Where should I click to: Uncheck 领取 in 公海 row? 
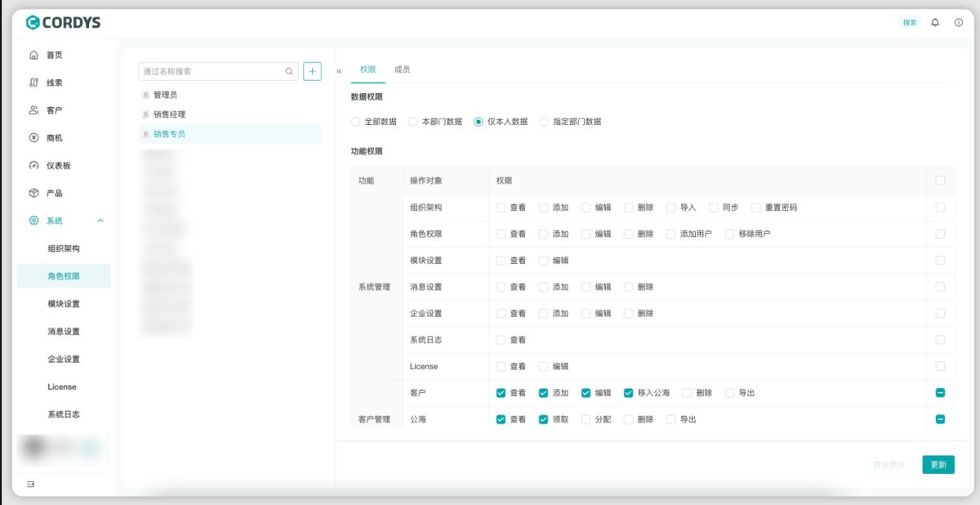543,419
